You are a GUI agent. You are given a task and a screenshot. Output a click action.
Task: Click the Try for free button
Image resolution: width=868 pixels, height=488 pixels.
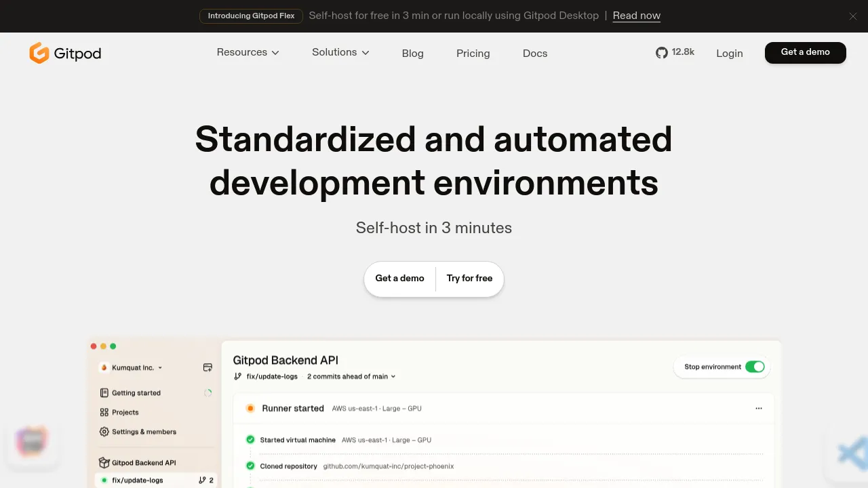coord(470,279)
